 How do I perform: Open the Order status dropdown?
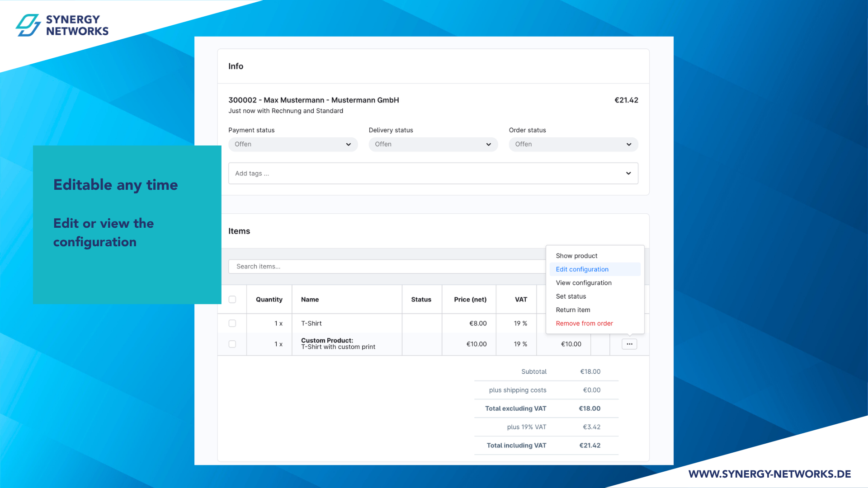[x=573, y=144]
